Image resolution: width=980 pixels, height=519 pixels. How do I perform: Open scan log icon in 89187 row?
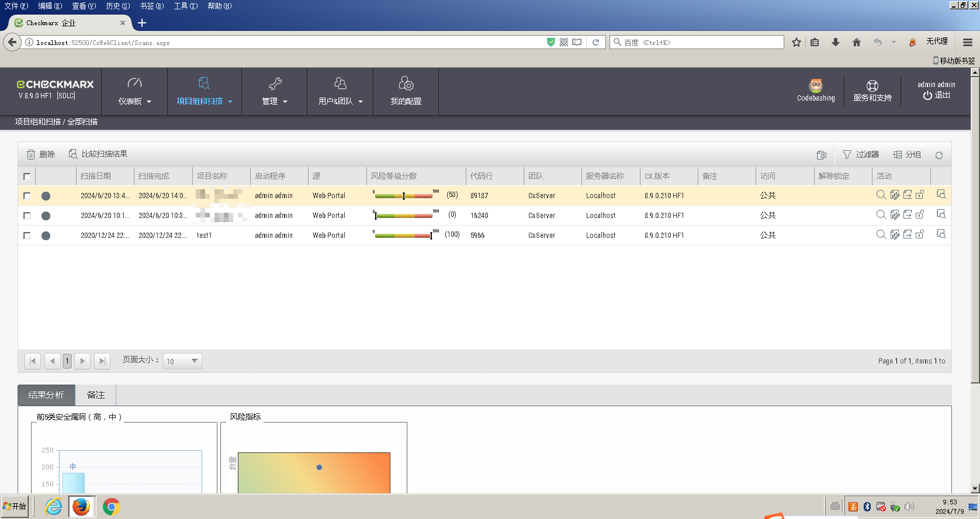(x=941, y=194)
